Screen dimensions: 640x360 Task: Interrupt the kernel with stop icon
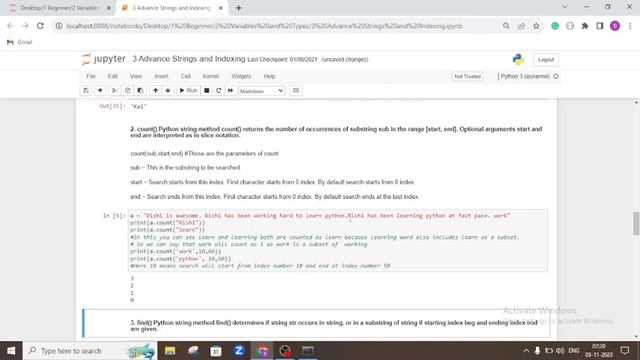tap(207, 91)
